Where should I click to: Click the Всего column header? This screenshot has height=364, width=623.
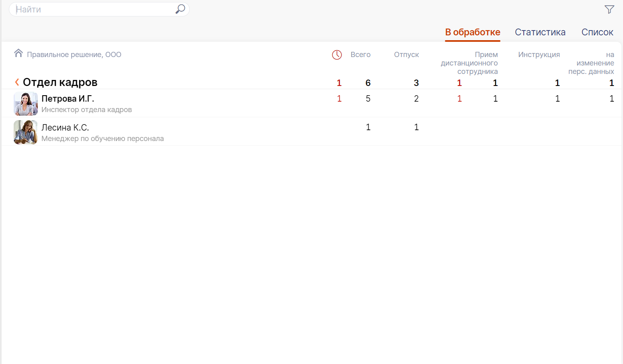click(360, 55)
